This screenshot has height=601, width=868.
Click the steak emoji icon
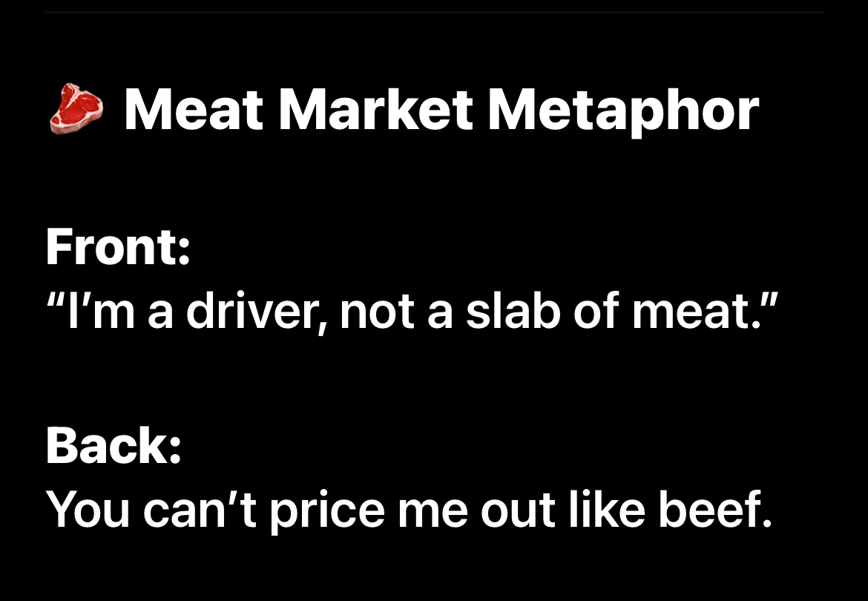pyautogui.click(x=76, y=109)
